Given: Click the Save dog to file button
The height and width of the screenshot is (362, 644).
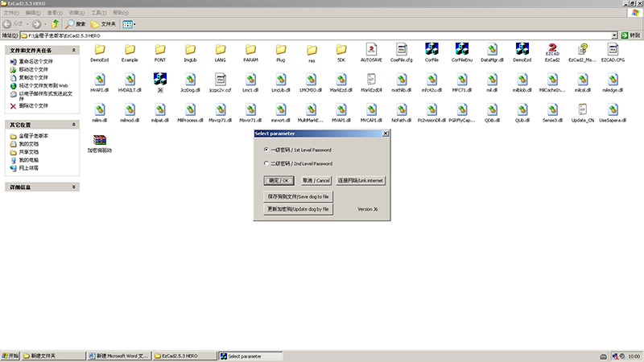Looking at the screenshot, I should tap(298, 196).
